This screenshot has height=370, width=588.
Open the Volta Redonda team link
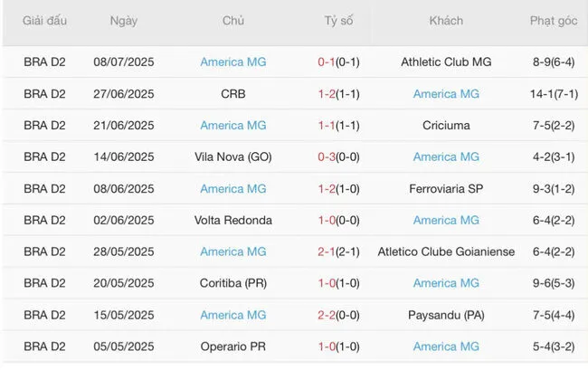tap(232, 221)
